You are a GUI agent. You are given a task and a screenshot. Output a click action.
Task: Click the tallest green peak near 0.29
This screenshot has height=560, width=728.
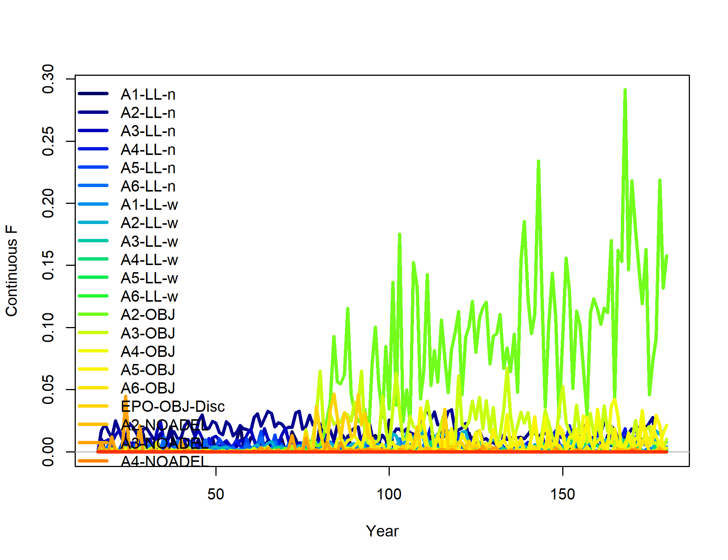625,90
